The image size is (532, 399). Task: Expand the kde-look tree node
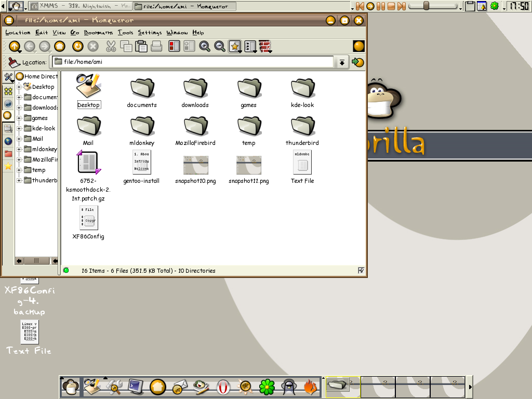pyautogui.click(x=19, y=129)
